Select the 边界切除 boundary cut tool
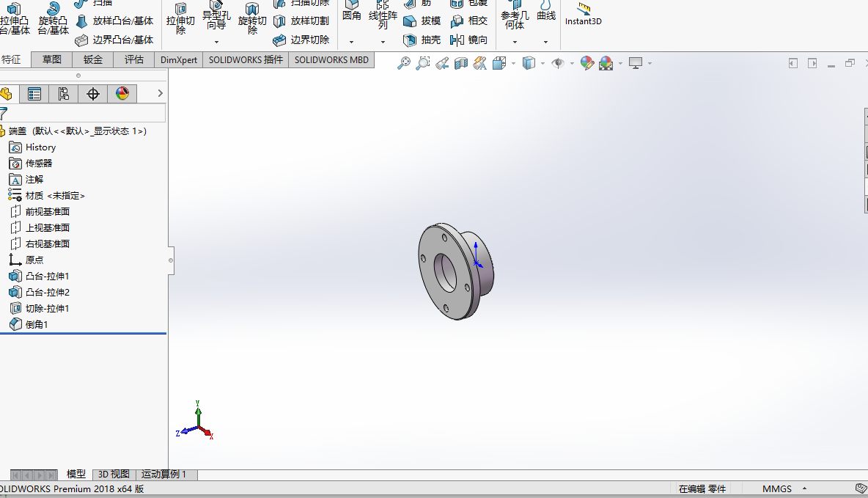Image resolution: width=868 pixels, height=498 pixels. point(302,40)
